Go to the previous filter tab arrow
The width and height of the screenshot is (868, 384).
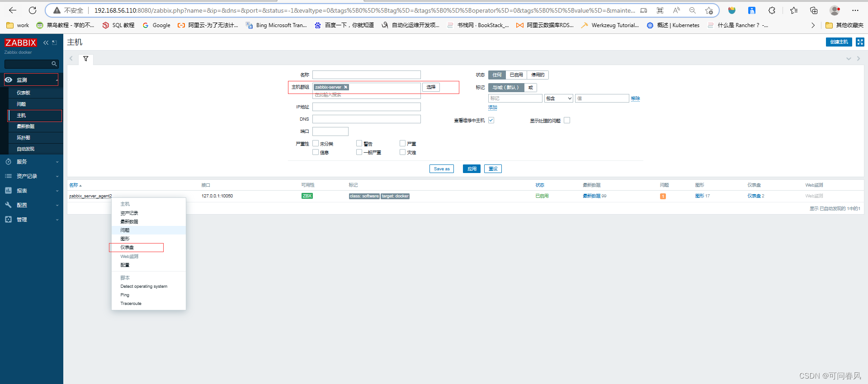click(71, 59)
